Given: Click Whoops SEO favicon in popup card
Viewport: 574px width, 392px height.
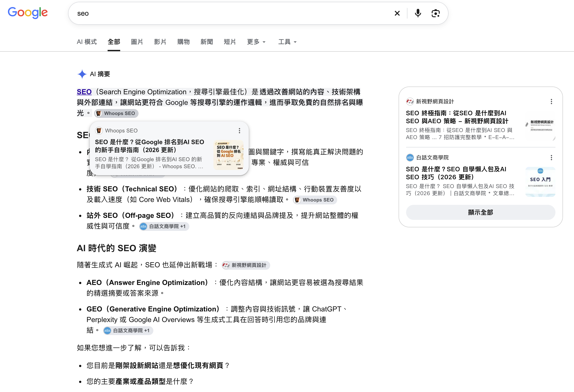Looking at the screenshot, I should coord(99,130).
